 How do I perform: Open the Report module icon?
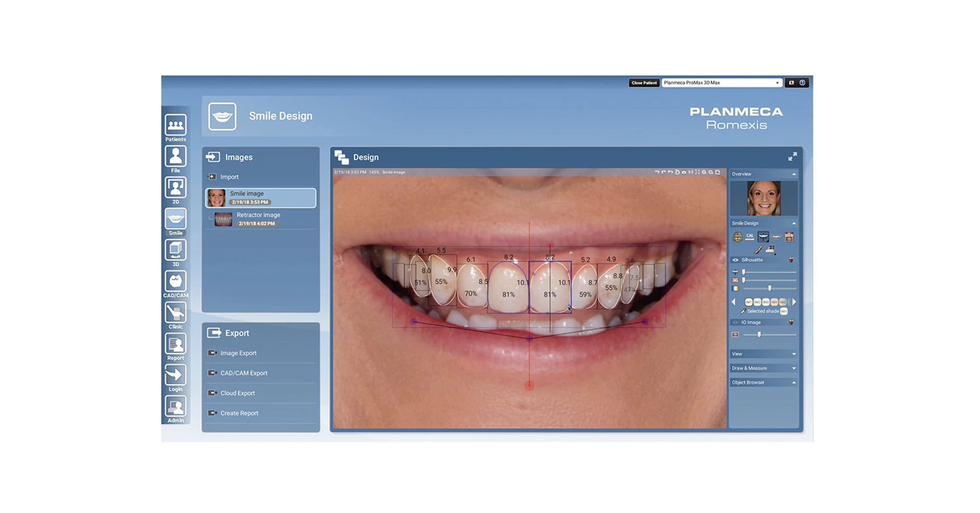pos(175,344)
